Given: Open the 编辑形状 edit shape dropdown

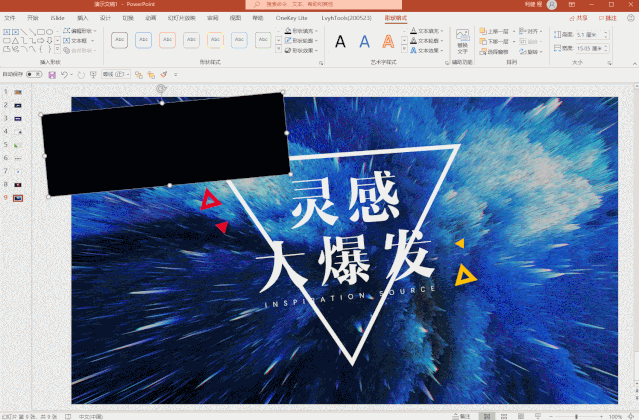Looking at the screenshot, I should [x=80, y=31].
